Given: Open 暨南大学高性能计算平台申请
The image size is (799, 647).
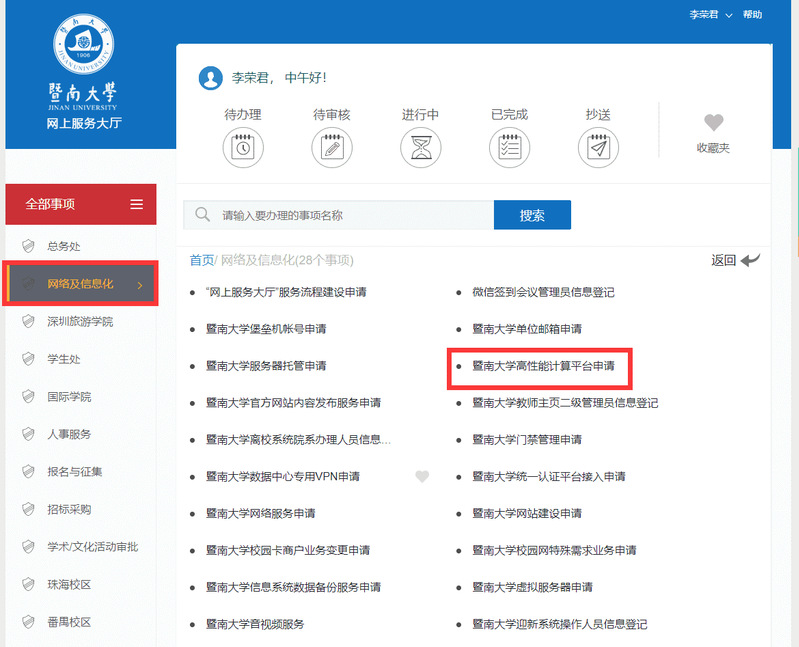Looking at the screenshot, I should click(x=543, y=366).
